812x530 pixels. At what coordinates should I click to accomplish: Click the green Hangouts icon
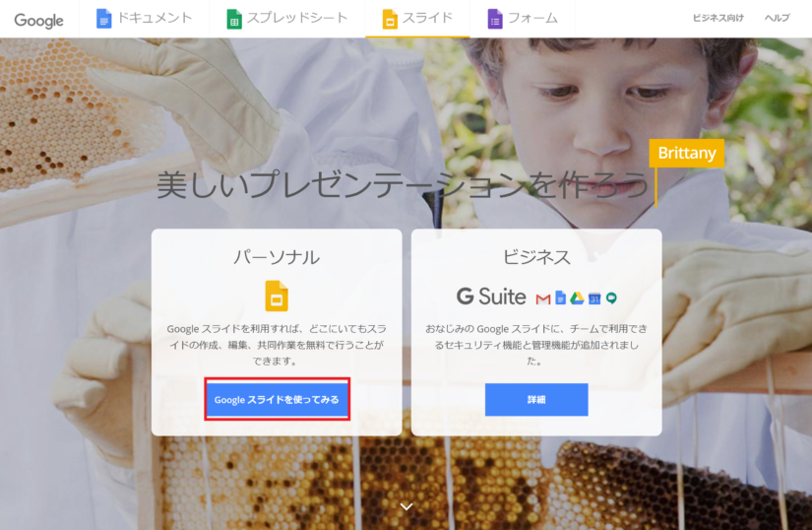611,298
